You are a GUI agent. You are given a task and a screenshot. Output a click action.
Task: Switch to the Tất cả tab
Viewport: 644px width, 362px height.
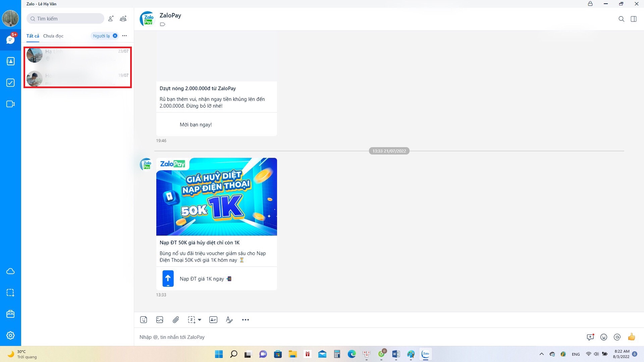point(33,36)
